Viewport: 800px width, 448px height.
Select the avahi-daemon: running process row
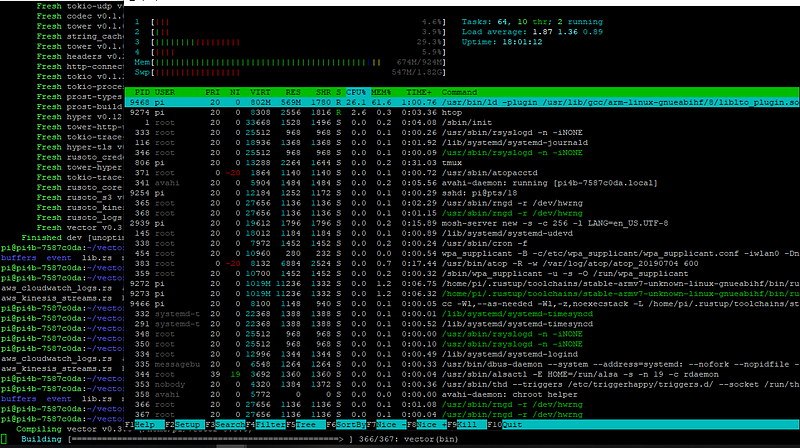(x=462, y=183)
